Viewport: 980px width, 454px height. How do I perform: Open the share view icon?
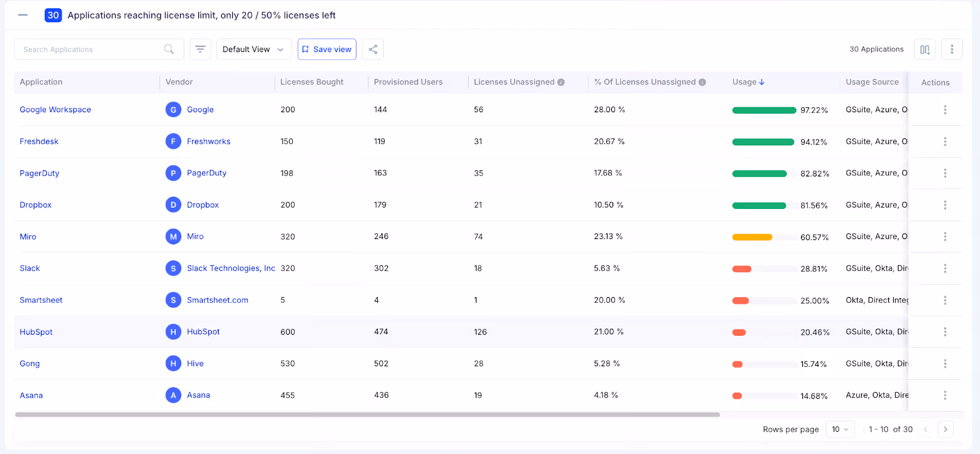pyautogui.click(x=373, y=49)
